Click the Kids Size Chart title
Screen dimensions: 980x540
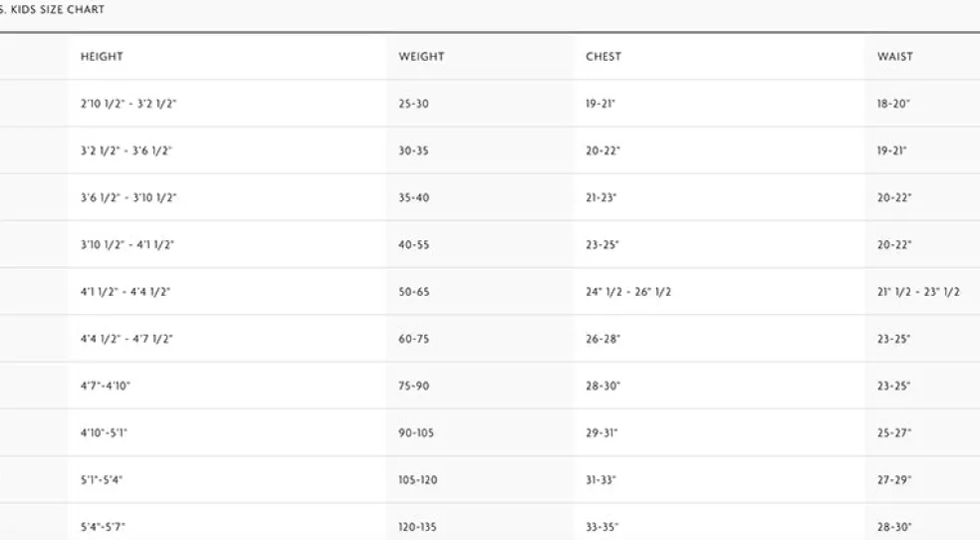click(53, 10)
